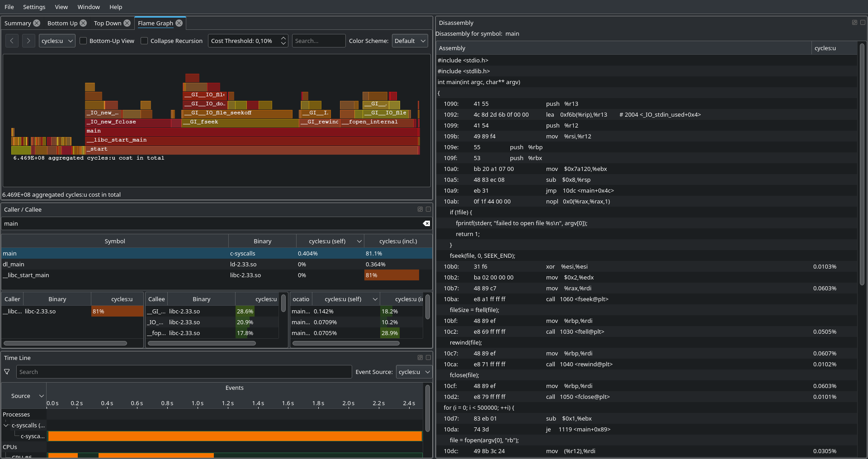Enable the Bottom-Up View checkbox
868x459 pixels.
tap(83, 41)
